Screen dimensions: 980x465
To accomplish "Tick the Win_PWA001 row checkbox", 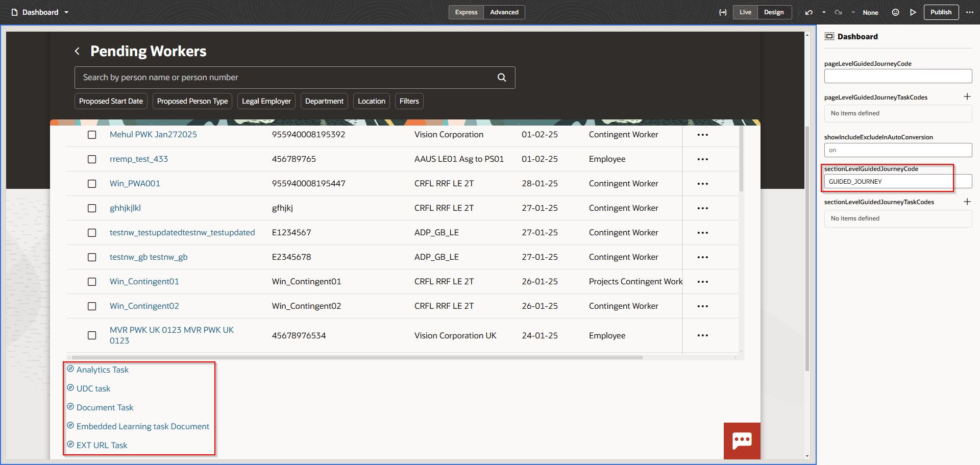I will click(92, 184).
